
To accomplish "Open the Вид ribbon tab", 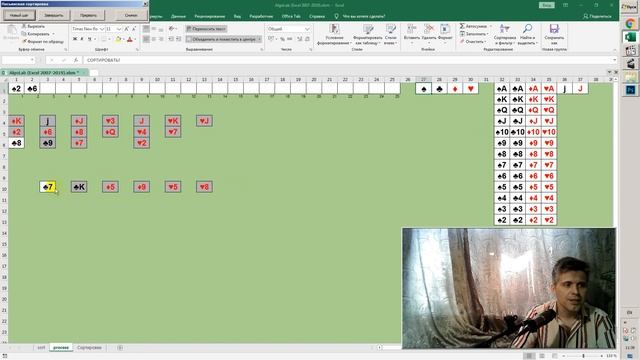I will click(x=237, y=16).
